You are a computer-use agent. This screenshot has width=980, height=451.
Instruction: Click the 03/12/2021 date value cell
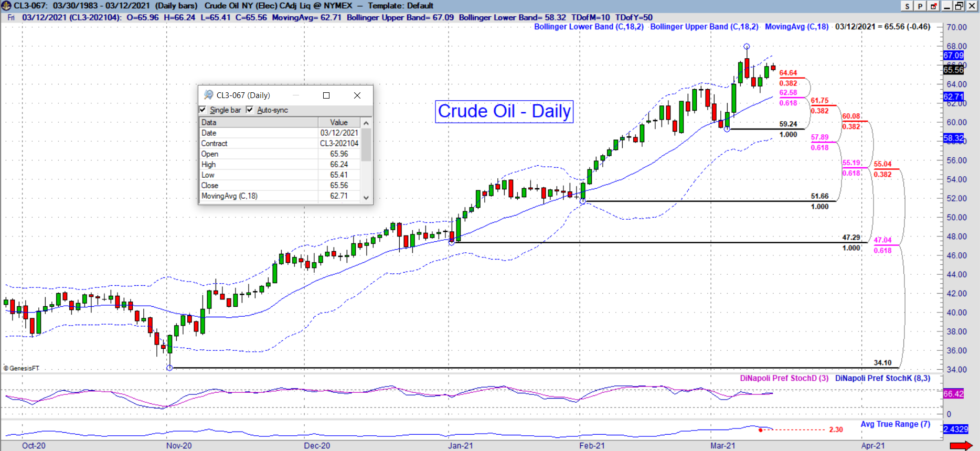(339, 133)
